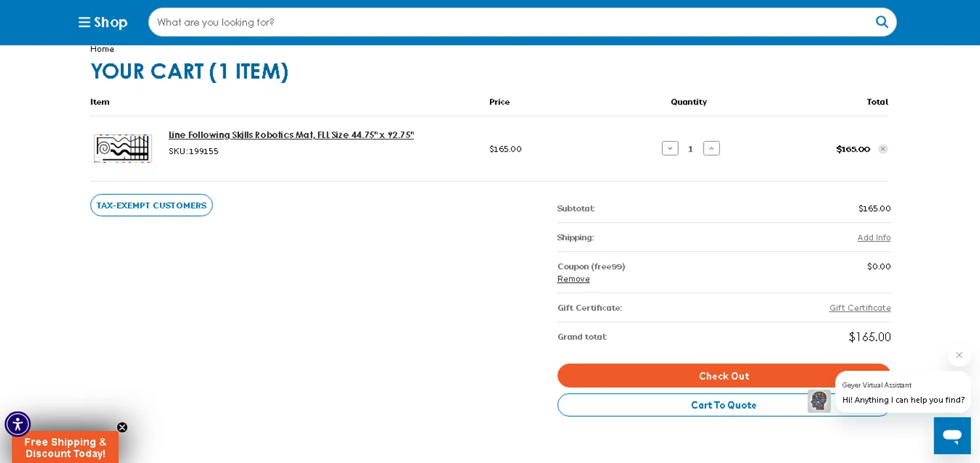Go to the Home breadcrumb link

[x=102, y=49]
